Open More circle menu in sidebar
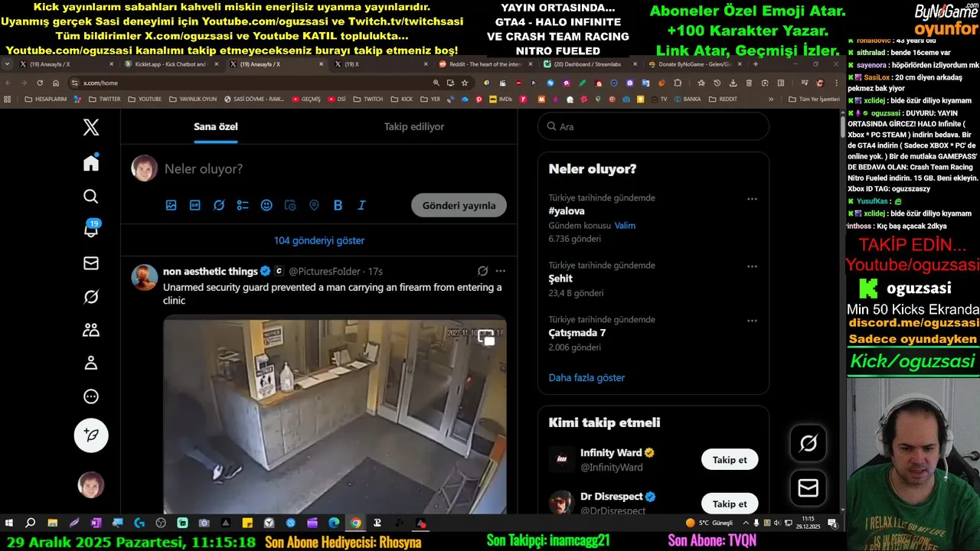The height and width of the screenshot is (551, 980). 91,396
